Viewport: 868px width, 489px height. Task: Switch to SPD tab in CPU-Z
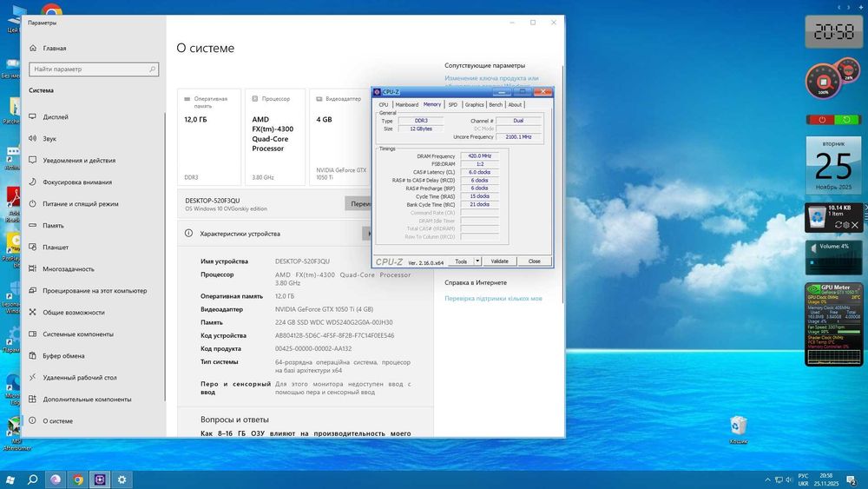453,105
